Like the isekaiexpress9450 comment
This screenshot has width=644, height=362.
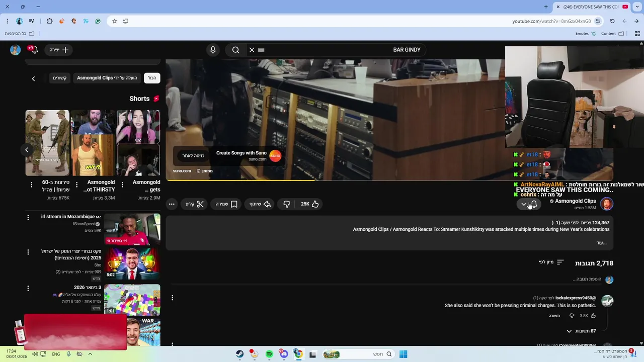pos(593,316)
